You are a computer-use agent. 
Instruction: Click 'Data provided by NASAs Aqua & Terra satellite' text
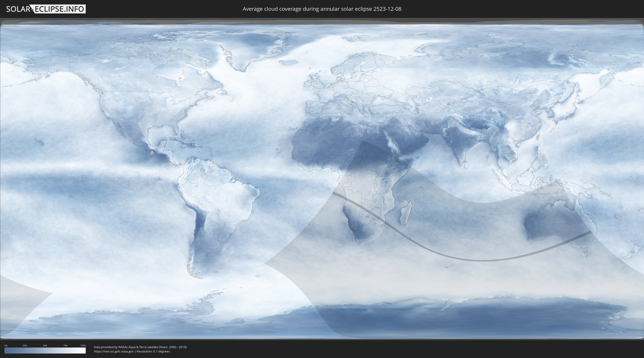coord(126,347)
